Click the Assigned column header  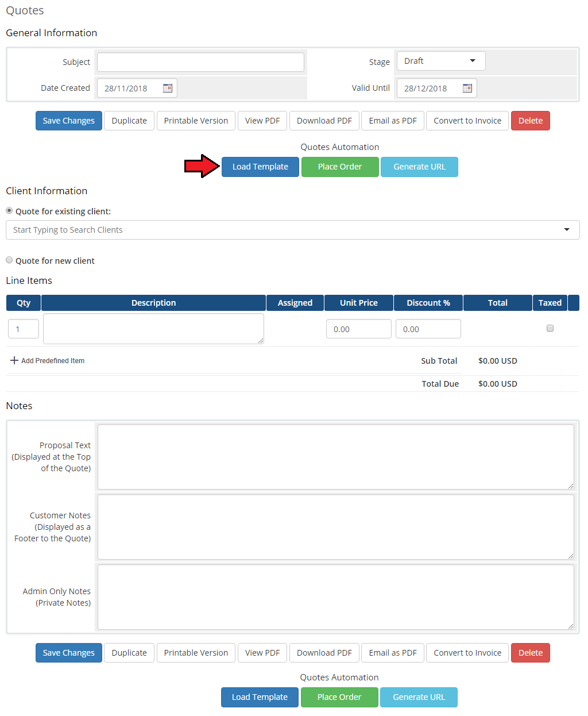point(295,303)
